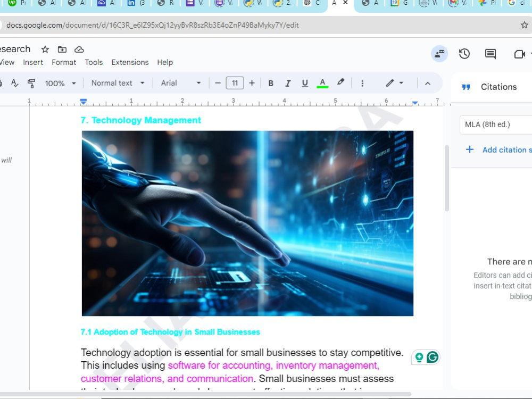The width and height of the screenshot is (532, 399).
Task: Open the Help menu
Action: (x=165, y=62)
